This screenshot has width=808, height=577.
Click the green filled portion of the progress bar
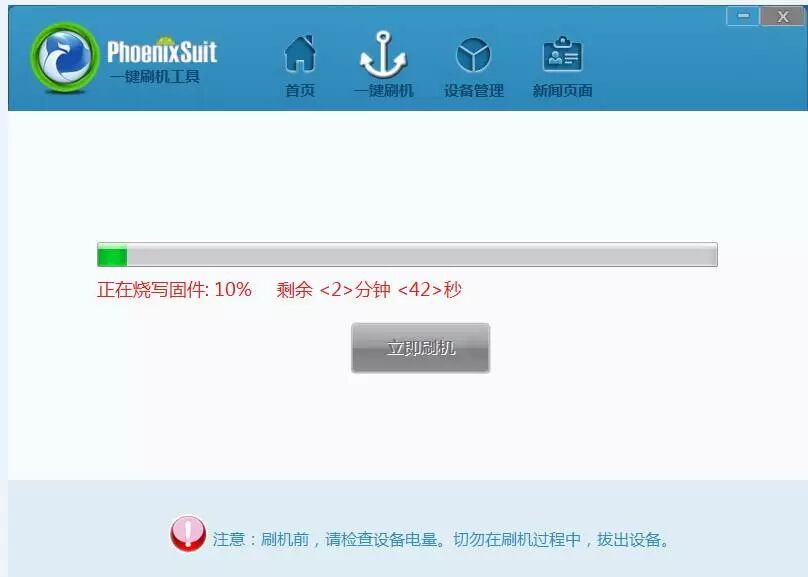point(111,256)
